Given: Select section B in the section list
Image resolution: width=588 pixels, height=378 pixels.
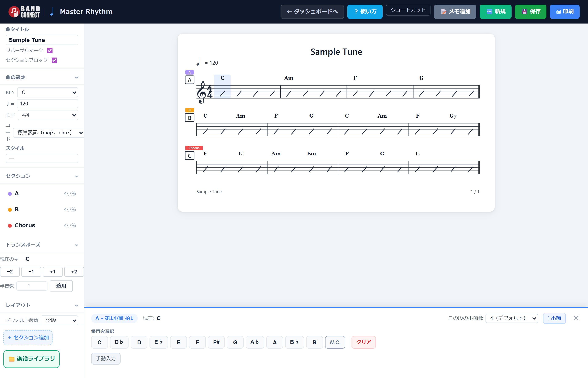Looking at the screenshot, I should coord(42,210).
